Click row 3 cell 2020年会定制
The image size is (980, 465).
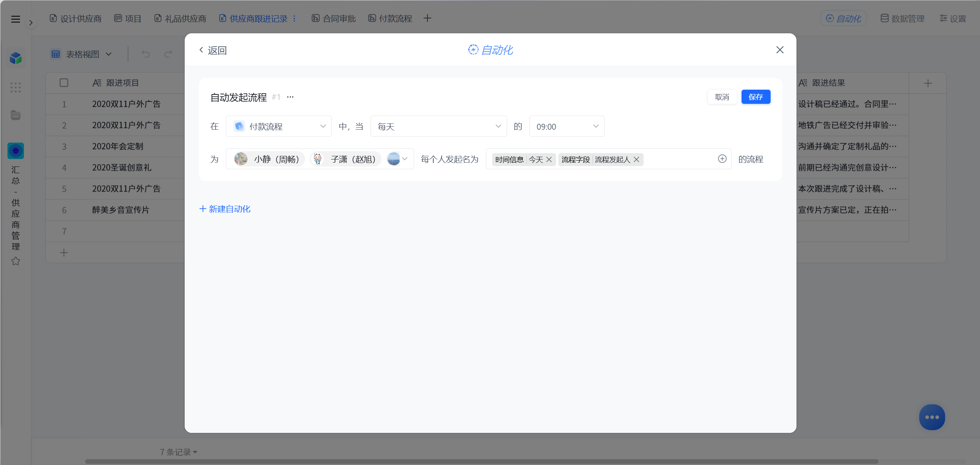(118, 146)
